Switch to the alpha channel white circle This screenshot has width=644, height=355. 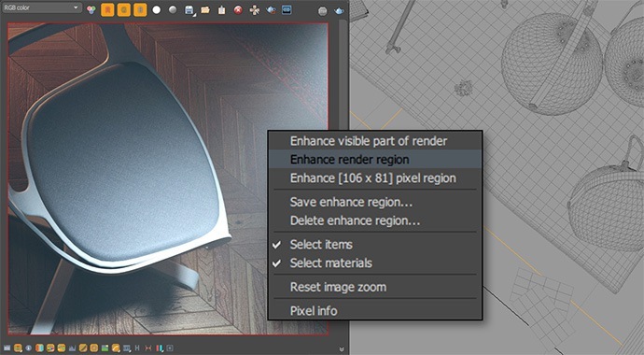157,10
